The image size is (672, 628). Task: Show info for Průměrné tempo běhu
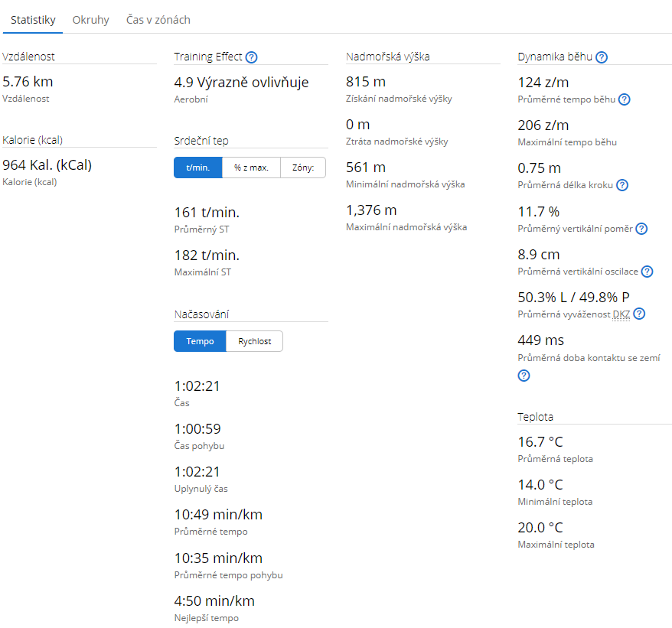(x=624, y=99)
